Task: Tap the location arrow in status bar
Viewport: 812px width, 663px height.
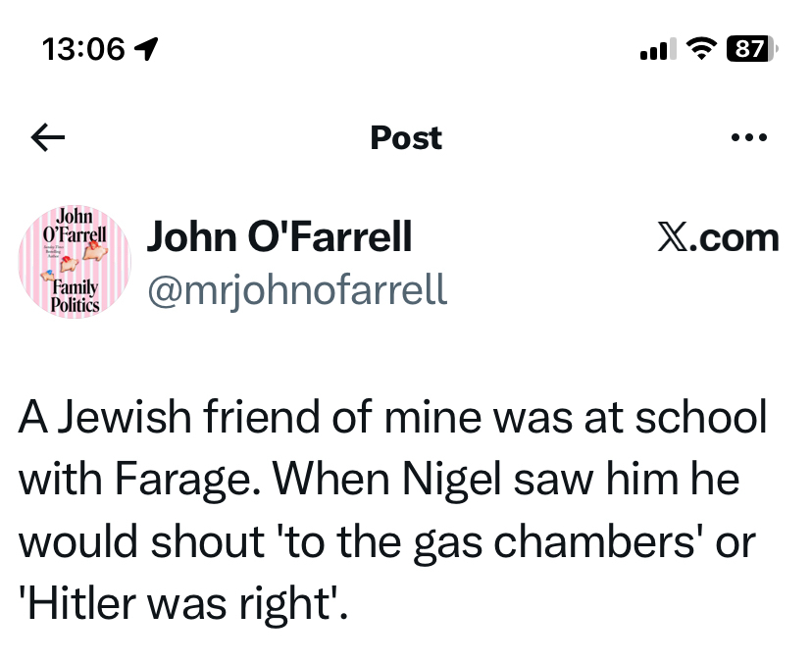Action: tap(149, 49)
